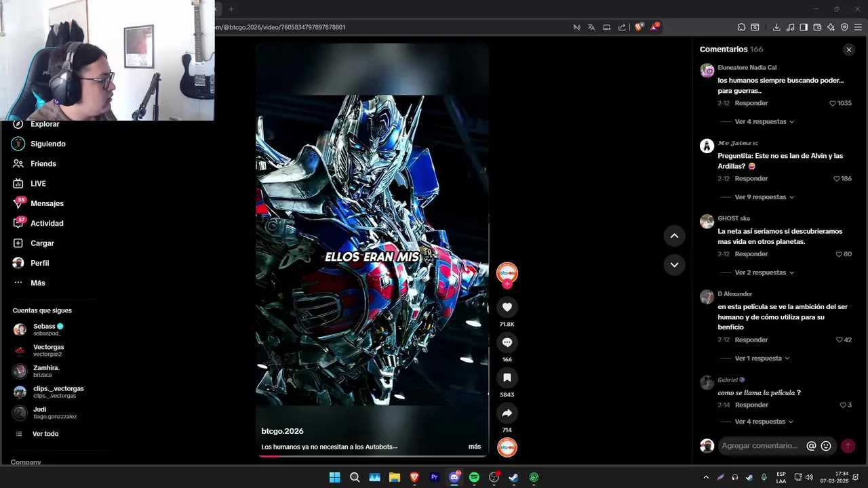
Task: Expand Ver 4 respuestas under Gabriel's comment
Action: click(x=764, y=422)
